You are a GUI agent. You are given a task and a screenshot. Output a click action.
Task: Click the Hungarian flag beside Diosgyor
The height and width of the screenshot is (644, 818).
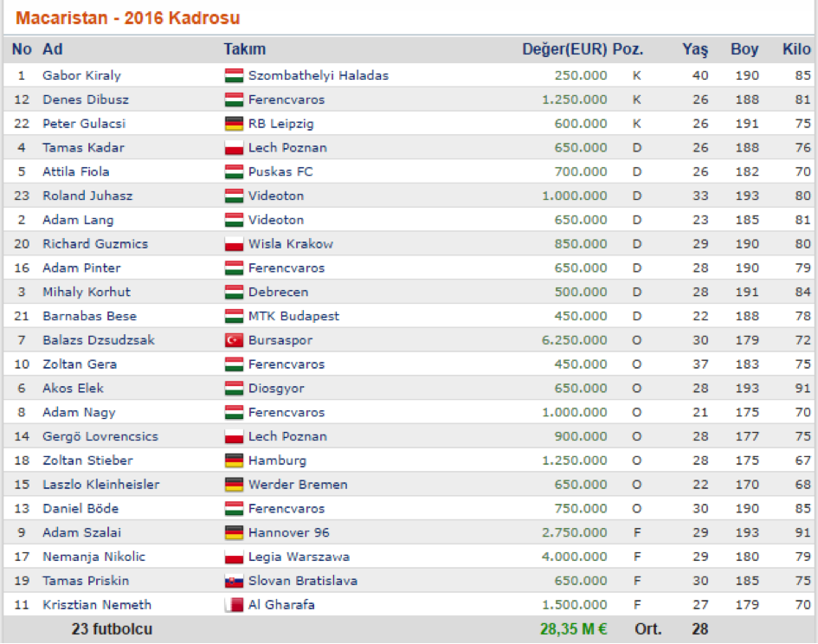pyautogui.click(x=234, y=389)
